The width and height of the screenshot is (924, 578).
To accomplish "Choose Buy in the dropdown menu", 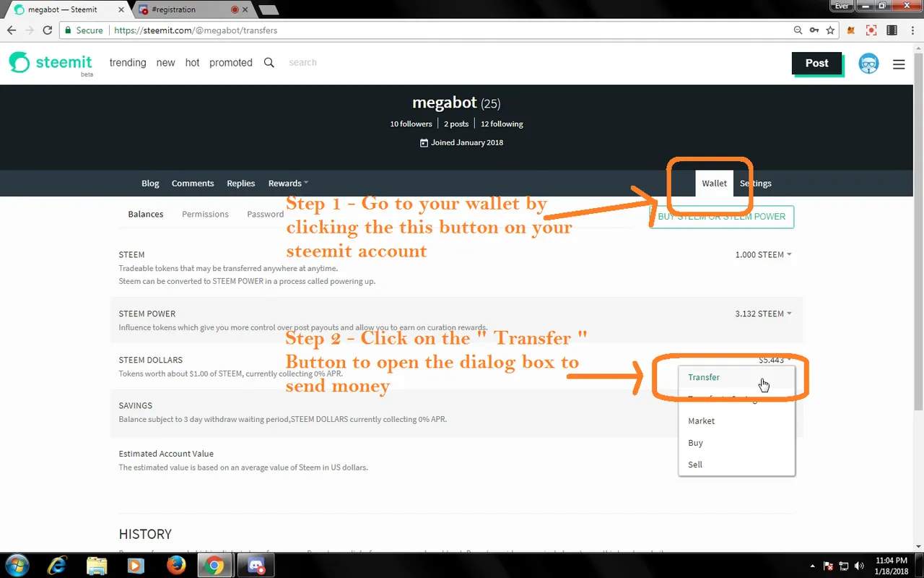I will 737,443.
